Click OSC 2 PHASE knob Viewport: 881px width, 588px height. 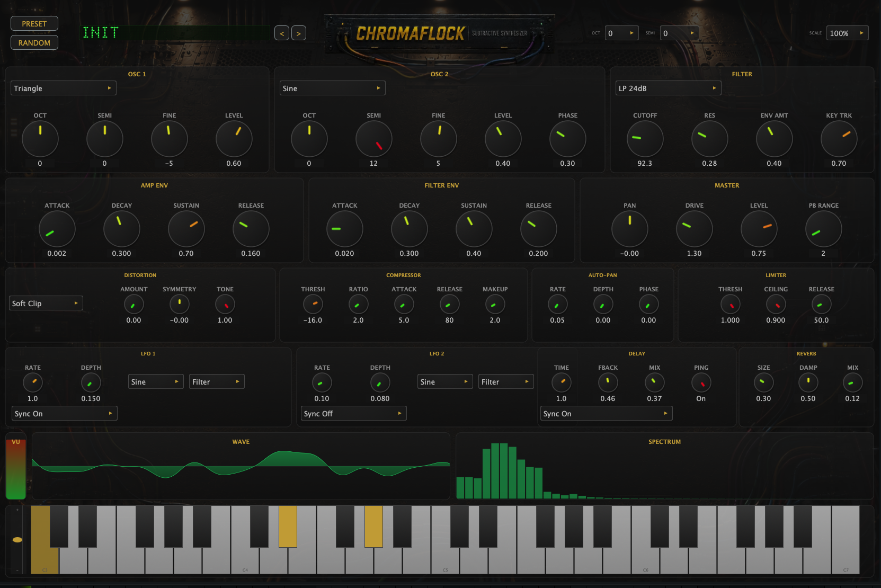point(568,139)
